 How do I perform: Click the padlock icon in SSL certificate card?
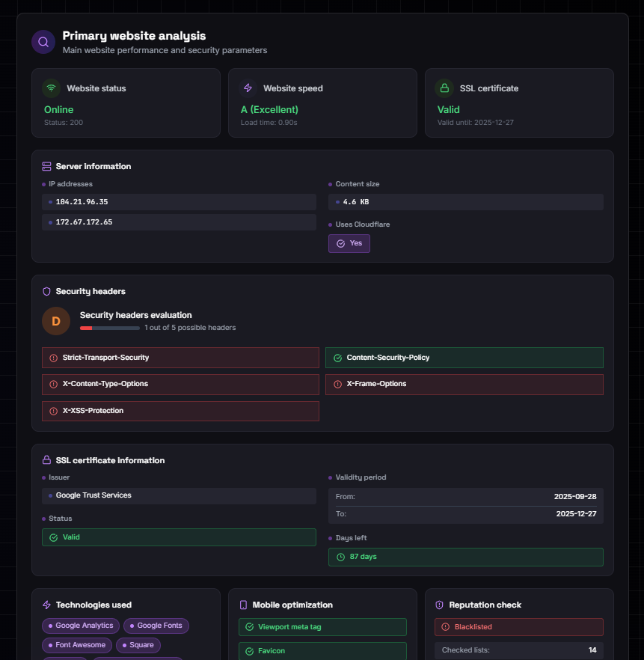pyautogui.click(x=445, y=88)
